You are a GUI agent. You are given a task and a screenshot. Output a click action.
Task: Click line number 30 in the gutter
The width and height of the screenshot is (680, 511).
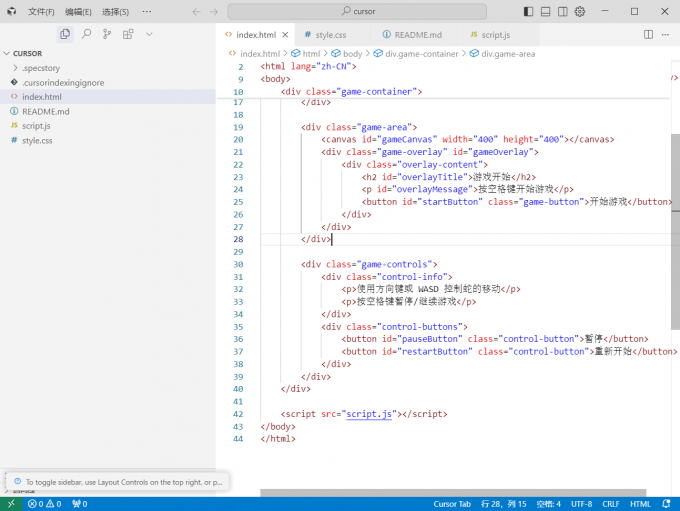pyautogui.click(x=238, y=264)
